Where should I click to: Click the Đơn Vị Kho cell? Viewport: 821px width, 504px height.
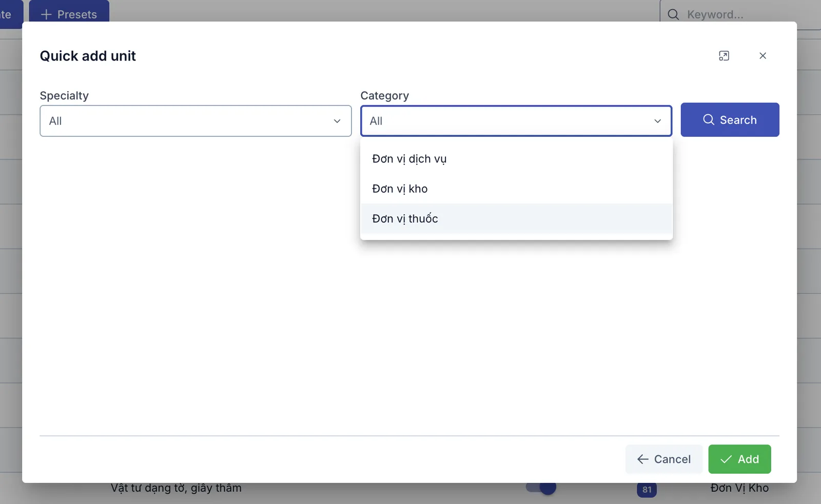pyautogui.click(x=739, y=488)
